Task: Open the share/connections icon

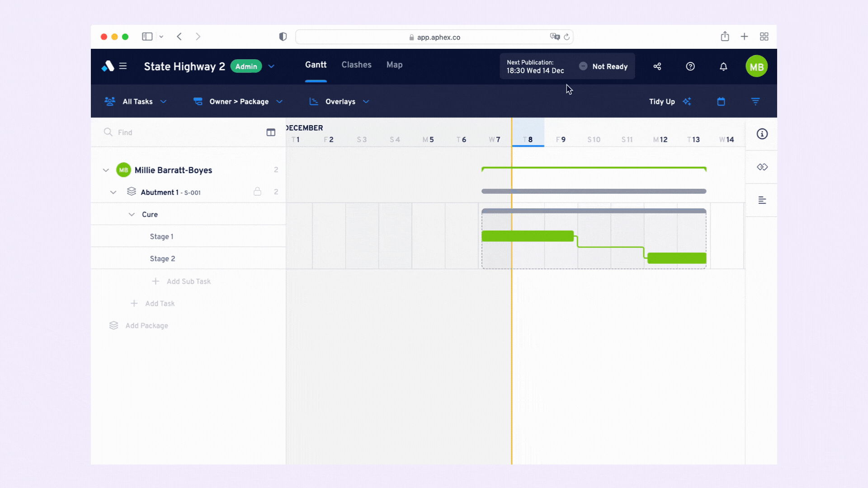Action: click(x=656, y=66)
